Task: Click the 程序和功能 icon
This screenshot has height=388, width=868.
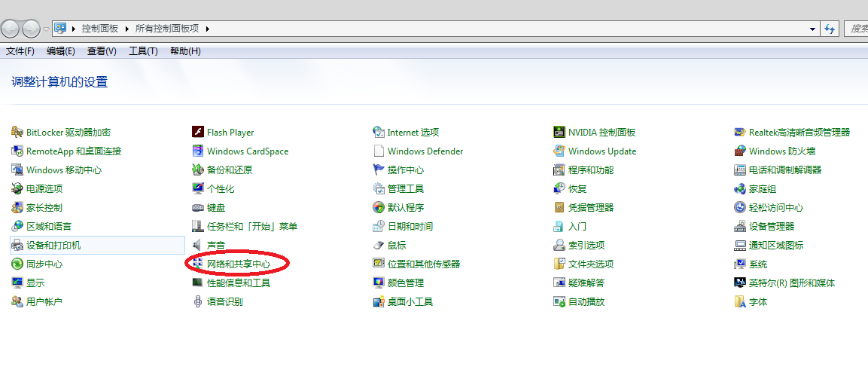Action: [x=559, y=170]
